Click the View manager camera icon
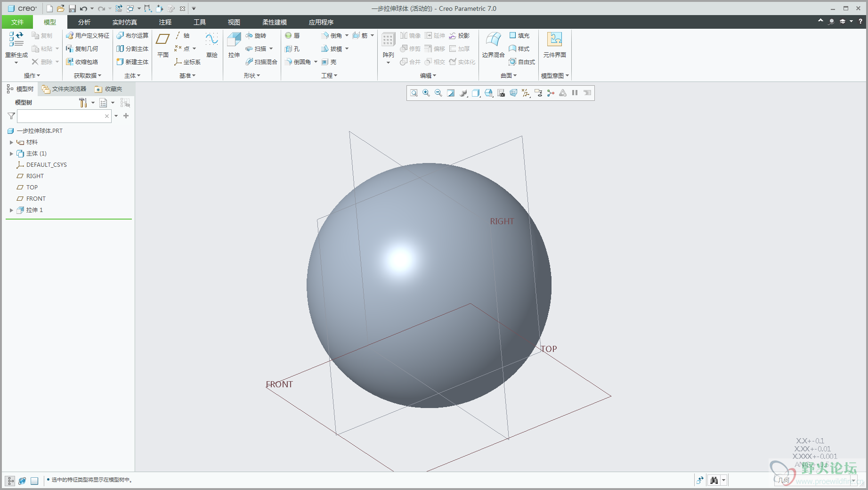The height and width of the screenshot is (490, 868). [501, 93]
